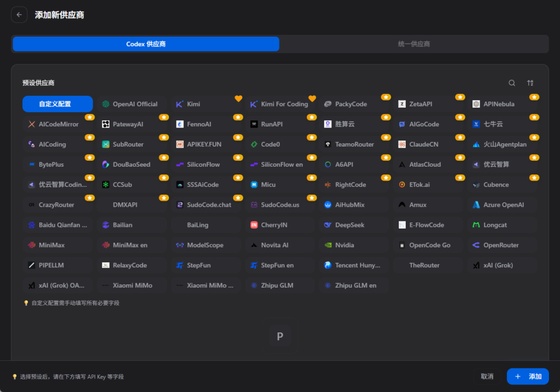Pick AiHubMix provider
Screen dimensions: 560x392
[x=354, y=204]
